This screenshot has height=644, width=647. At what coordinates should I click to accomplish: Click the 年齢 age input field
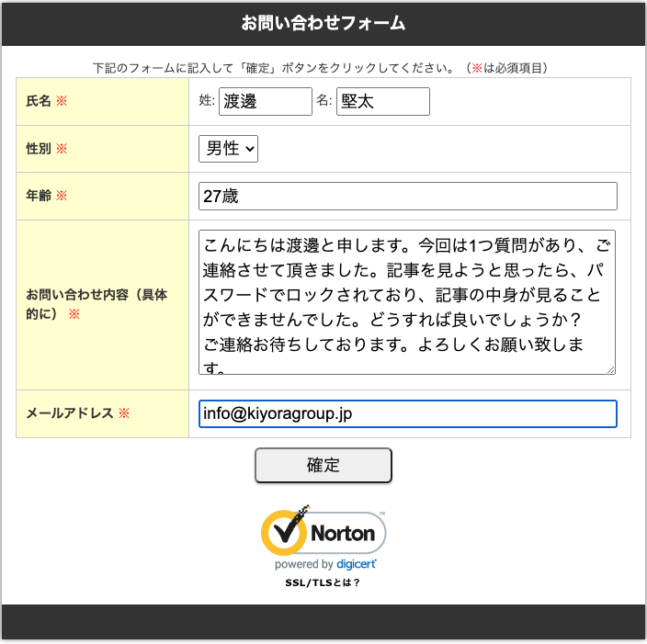408,196
